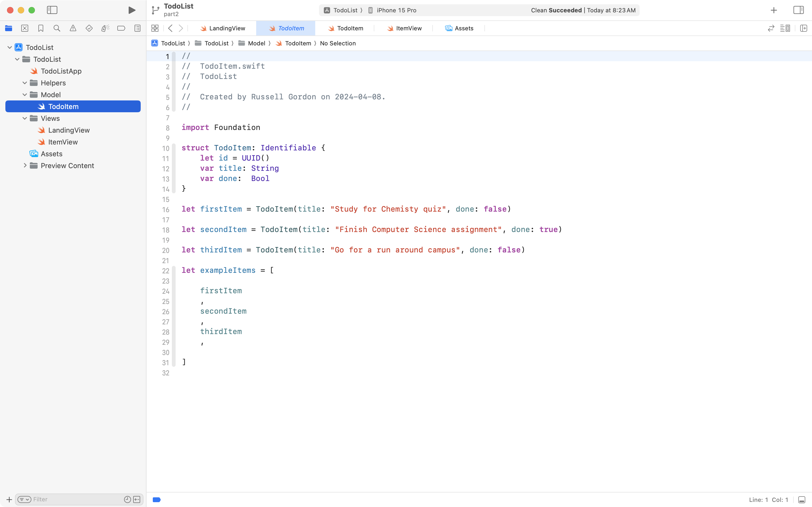Toggle the minimap with the adjust editor icon
Screen dimensions: 812x507
point(785,28)
